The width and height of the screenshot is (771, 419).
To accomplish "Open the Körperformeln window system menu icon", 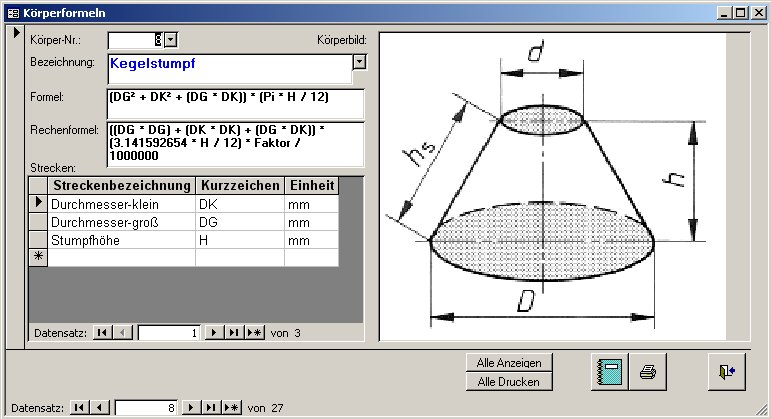I will [x=12, y=12].
